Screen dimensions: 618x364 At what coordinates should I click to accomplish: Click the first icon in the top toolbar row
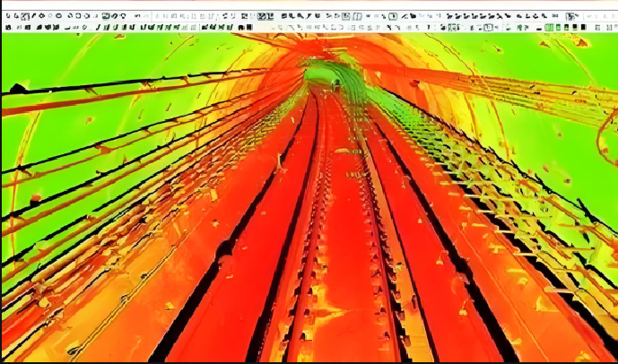[x=6, y=16]
